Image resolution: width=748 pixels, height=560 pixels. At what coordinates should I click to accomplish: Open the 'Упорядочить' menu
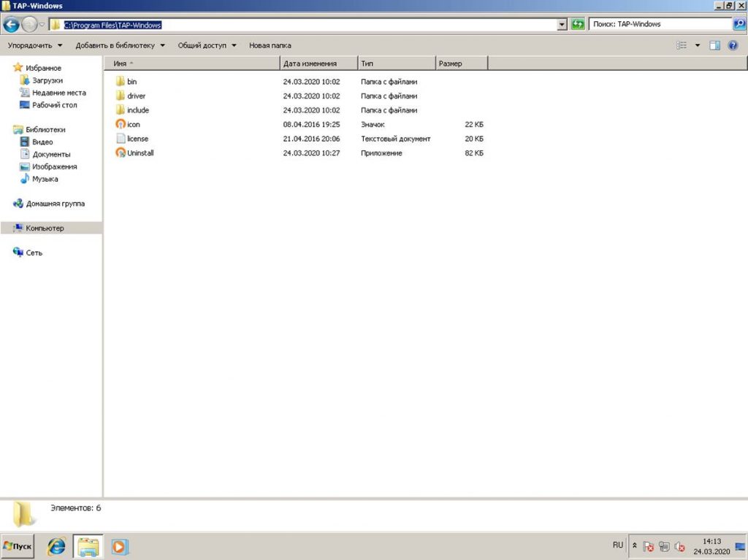(x=35, y=45)
